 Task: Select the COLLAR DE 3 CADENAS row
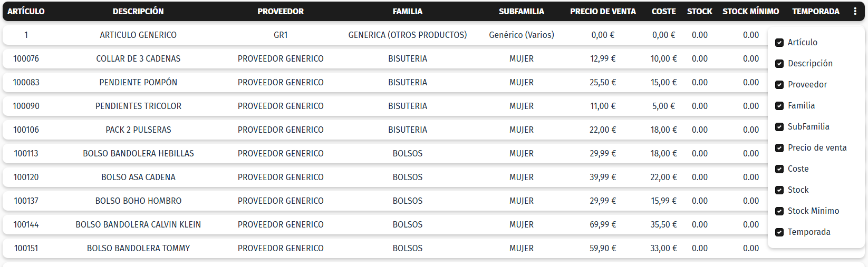tap(138, 58)
